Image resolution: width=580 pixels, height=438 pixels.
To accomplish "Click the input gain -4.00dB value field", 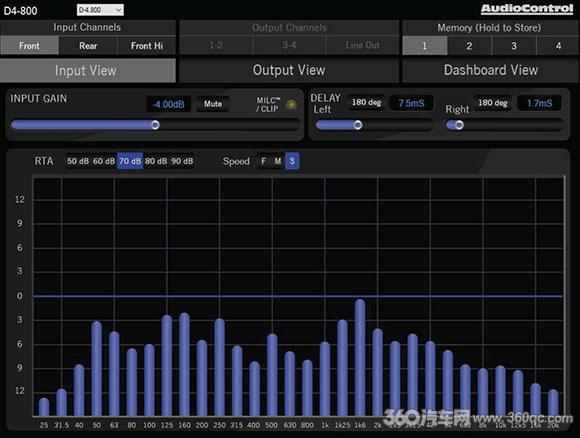I will (x=168, y=104).
